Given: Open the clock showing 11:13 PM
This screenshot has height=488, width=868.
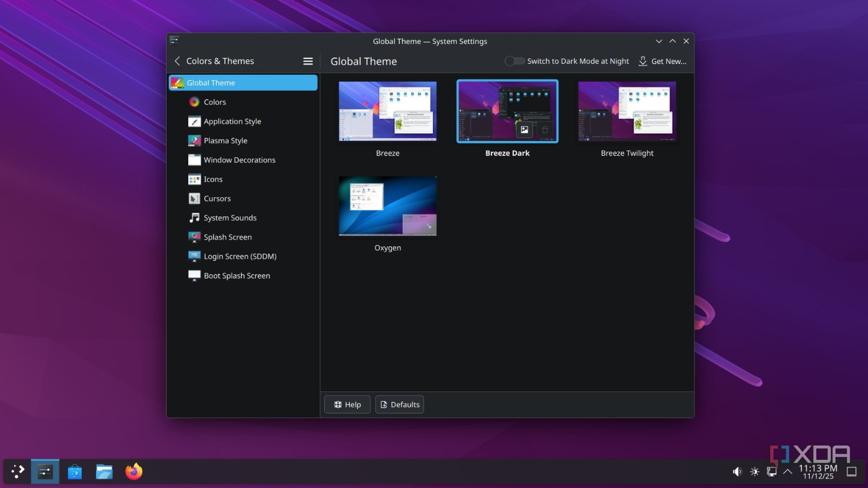Looking at the screenshot, I should click(x=818, y=472).
